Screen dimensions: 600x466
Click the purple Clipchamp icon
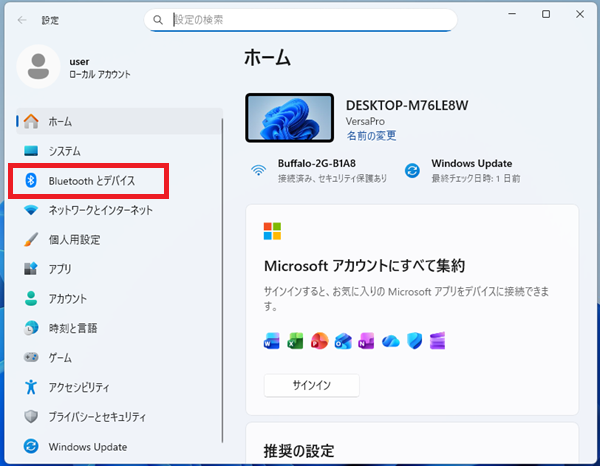(x=437, y=341)
